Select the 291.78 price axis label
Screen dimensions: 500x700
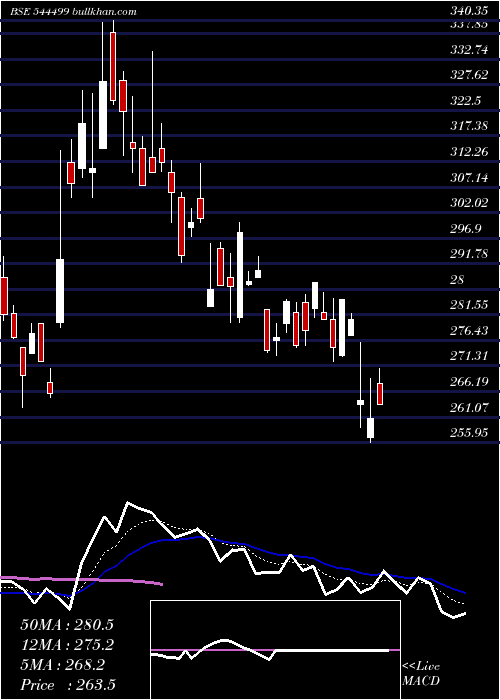tap(469, 254)
